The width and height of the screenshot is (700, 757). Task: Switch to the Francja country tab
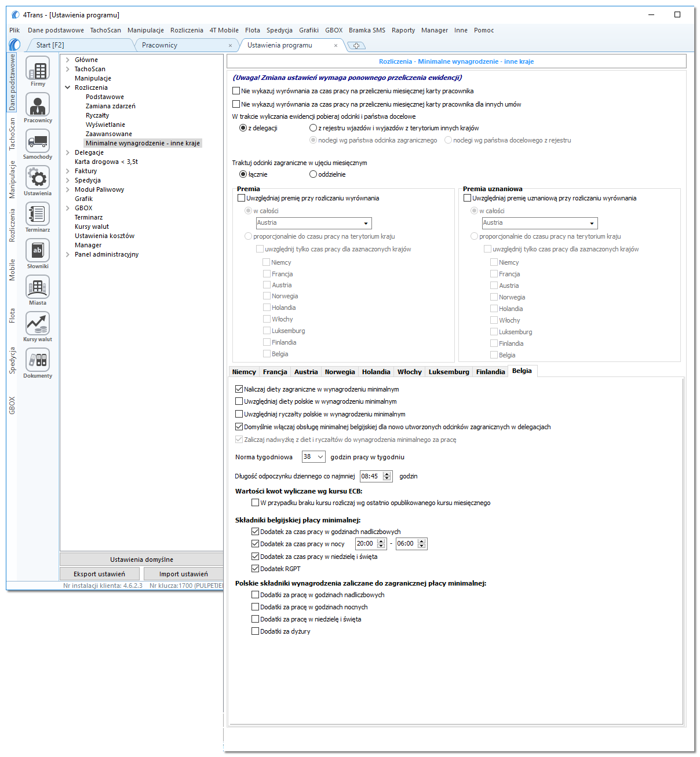(275, 372)
